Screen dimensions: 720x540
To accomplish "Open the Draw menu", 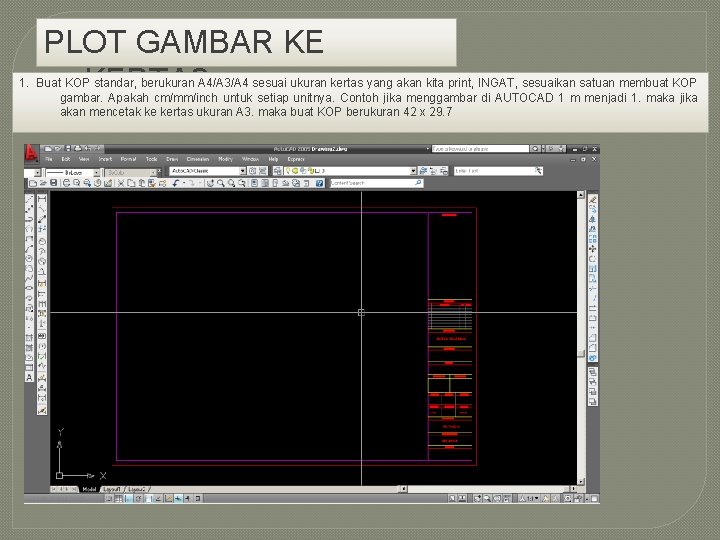I will click(x=172, y=159).
